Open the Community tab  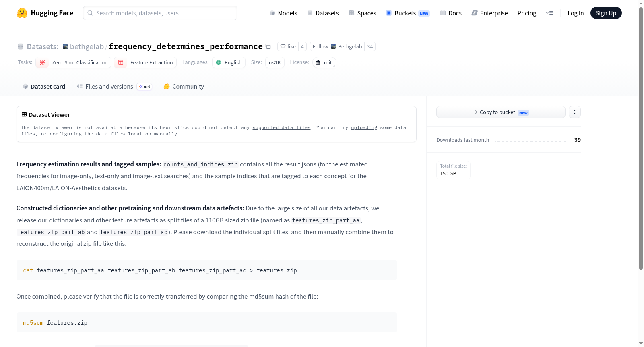point(184,86)
